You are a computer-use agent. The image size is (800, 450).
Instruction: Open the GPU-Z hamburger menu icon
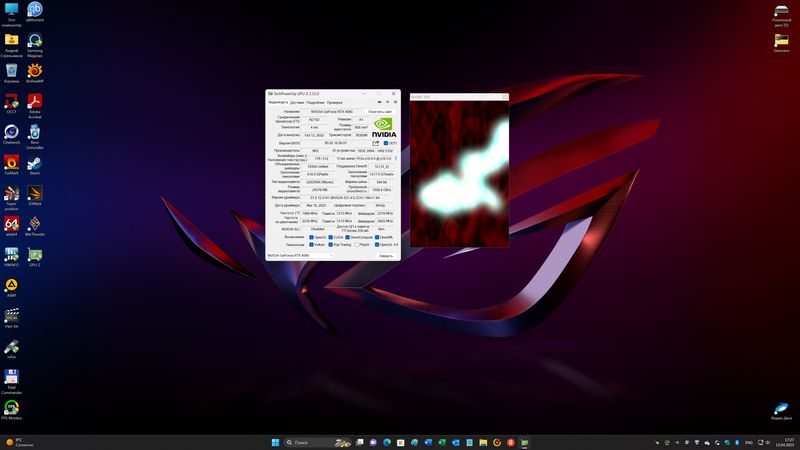pyautogui.click(x=395, y=103)
